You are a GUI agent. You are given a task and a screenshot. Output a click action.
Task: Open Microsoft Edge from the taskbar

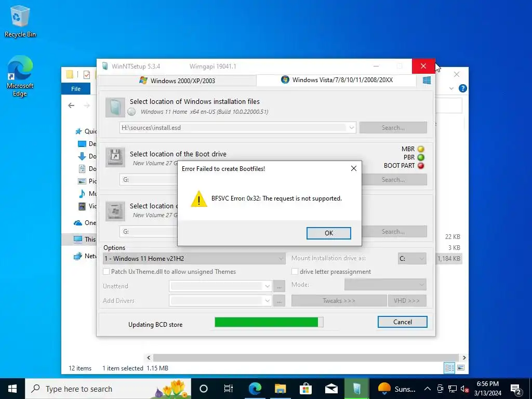point(255,389)
